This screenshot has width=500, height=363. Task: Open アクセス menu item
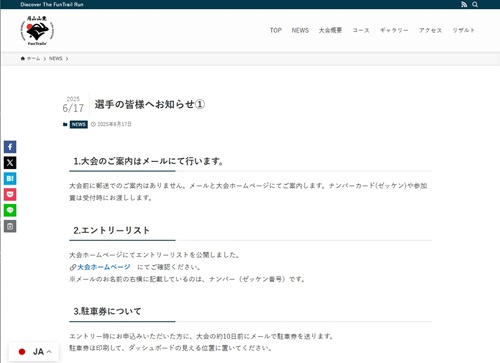tap(430, 30)
